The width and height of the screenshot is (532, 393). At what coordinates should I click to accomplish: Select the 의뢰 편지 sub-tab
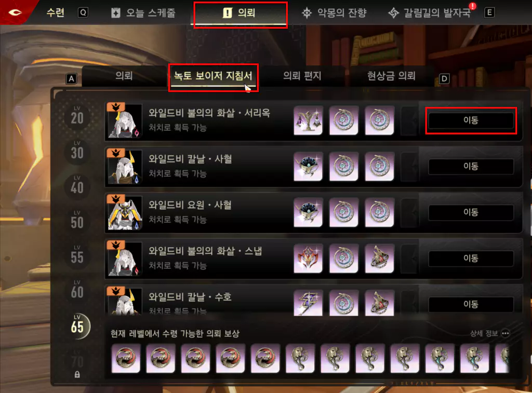pos(302,76)
